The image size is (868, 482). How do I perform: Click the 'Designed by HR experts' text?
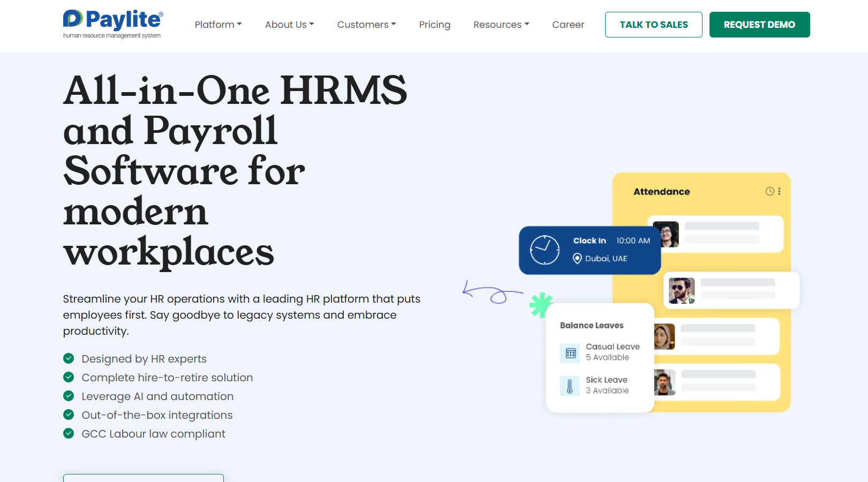144,359
